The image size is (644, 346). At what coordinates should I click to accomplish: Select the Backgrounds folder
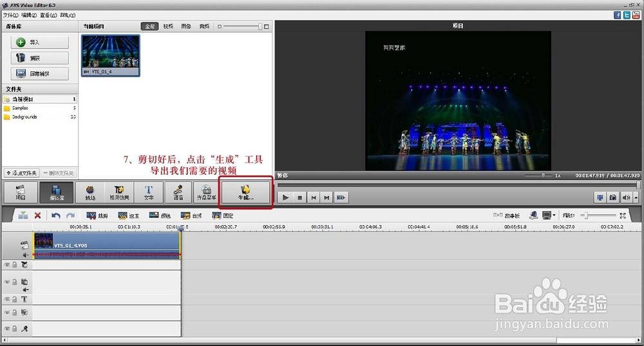point(40,117)
